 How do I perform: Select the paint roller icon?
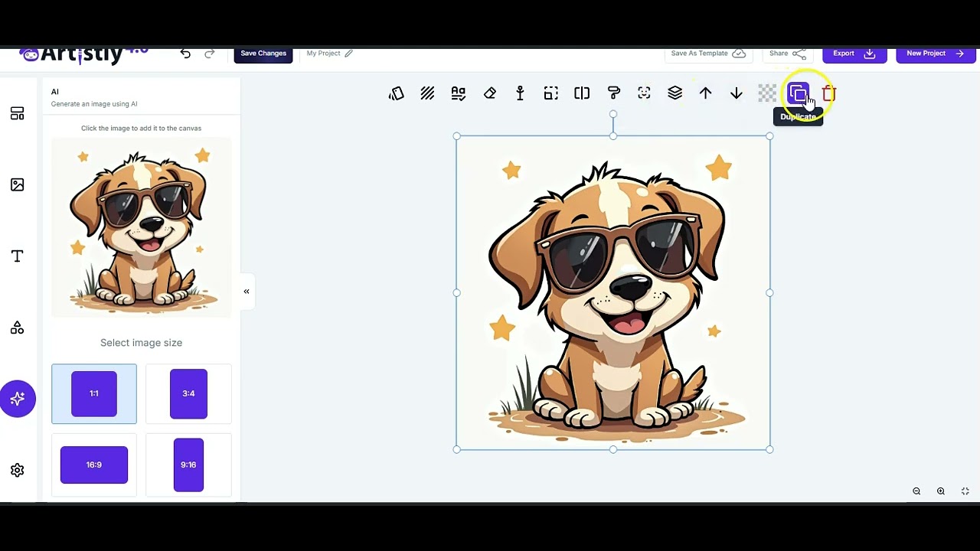pos(613,93)
